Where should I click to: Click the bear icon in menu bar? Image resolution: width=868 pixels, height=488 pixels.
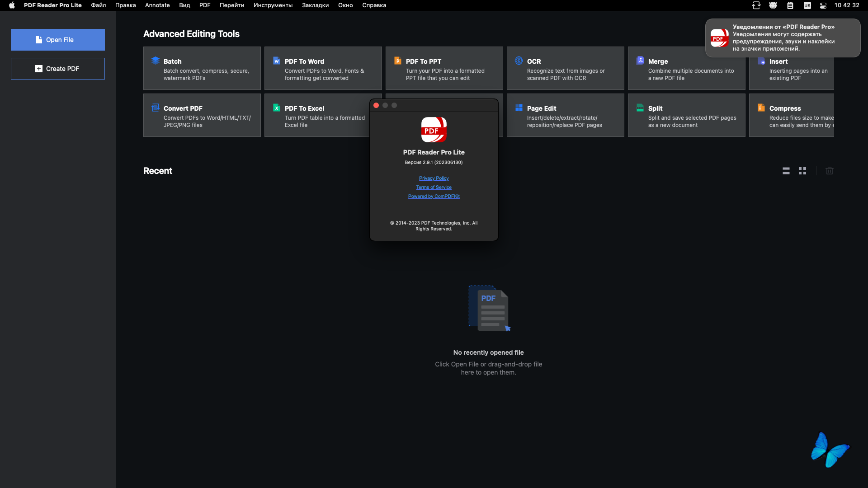click(773, 5)
